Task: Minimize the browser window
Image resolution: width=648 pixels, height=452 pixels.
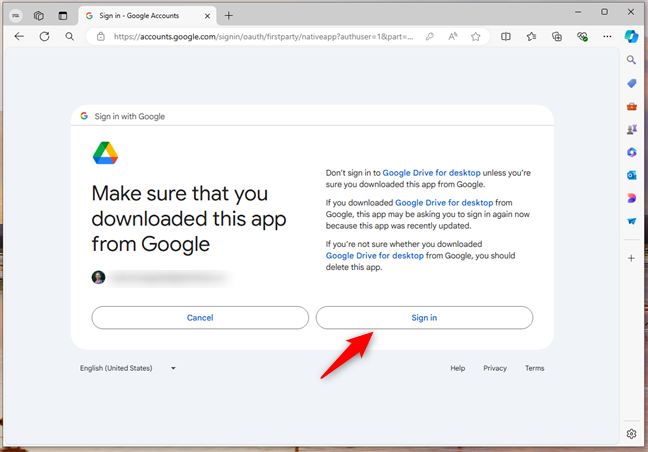Action: pyautogui.click(x=578, y=12)
